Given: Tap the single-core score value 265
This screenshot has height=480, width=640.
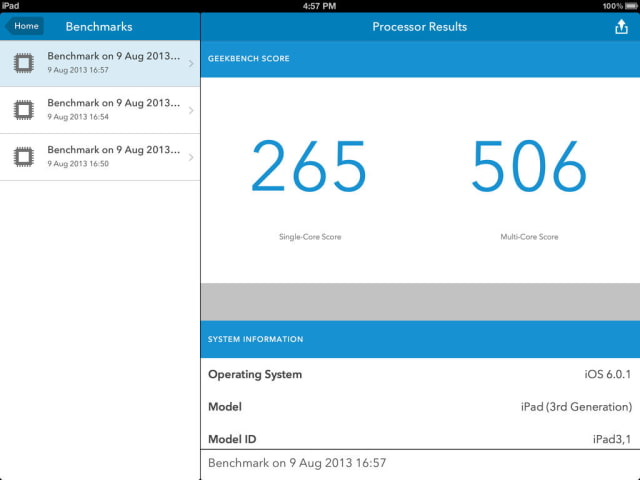Looking at the screenshot, I should (x=309, y=166).
